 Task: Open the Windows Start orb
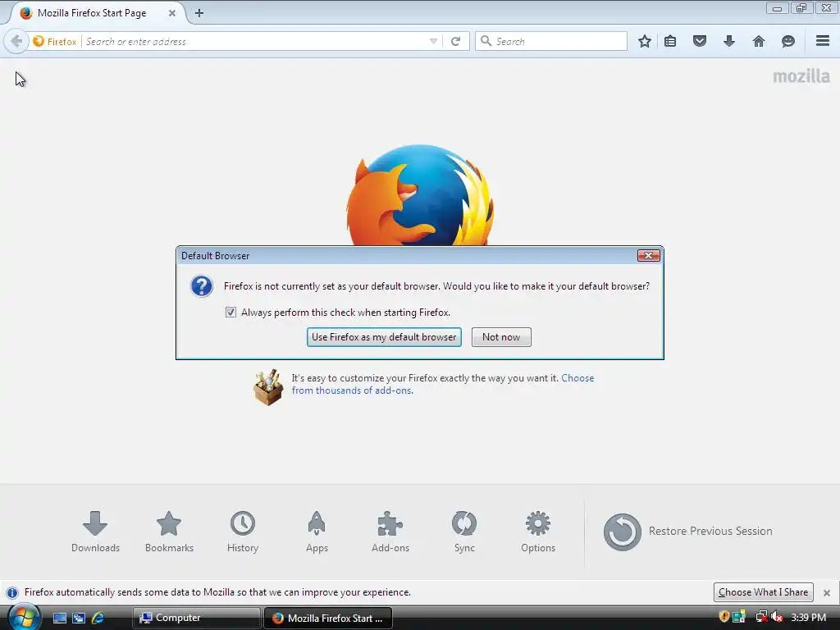click(x=24, y=617)
